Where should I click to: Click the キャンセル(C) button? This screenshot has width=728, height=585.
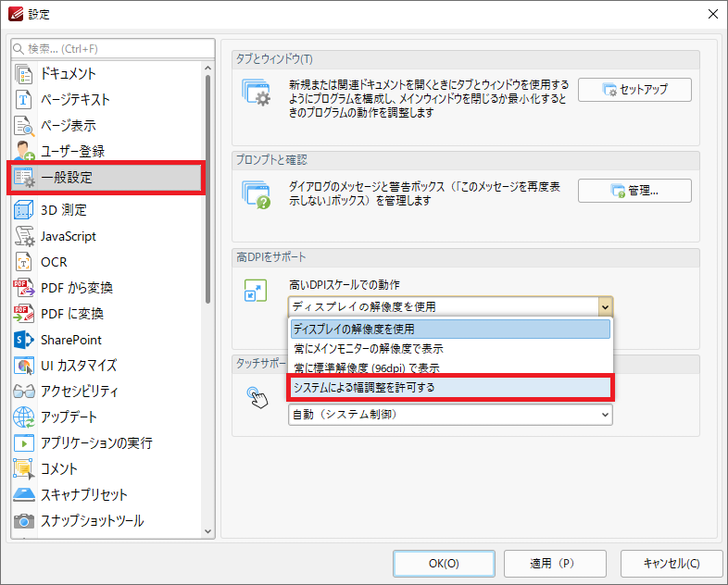pyautogui.click(x=672, y=563)
